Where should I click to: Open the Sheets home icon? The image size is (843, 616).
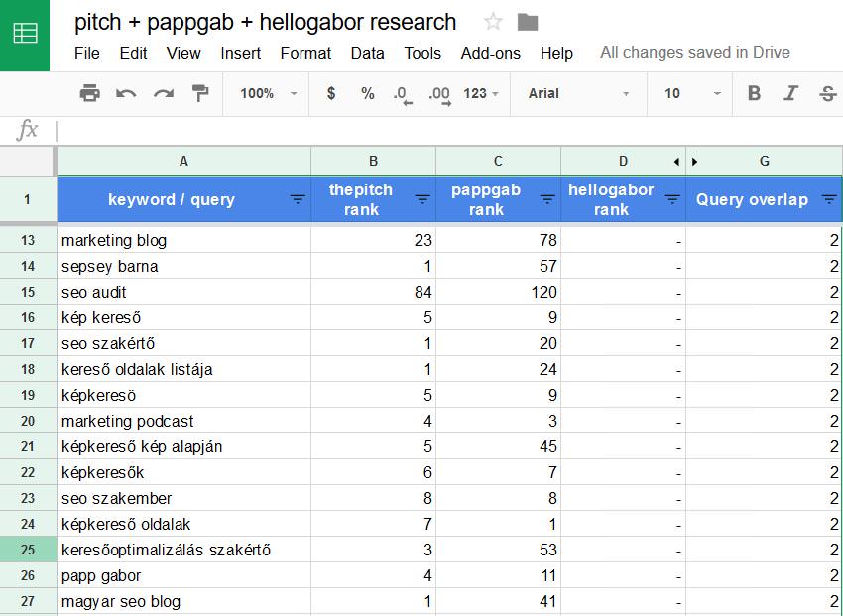25,34
